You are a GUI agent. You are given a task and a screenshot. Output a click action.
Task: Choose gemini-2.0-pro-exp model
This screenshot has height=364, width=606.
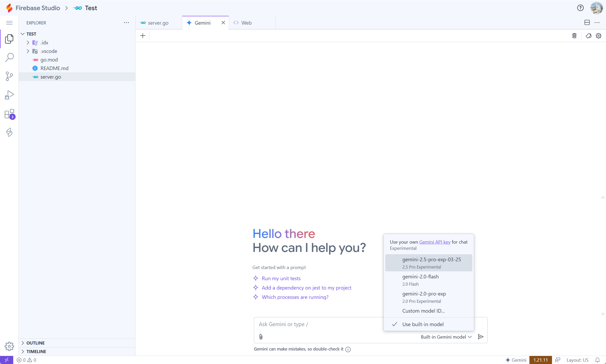(x=429, y=297)
